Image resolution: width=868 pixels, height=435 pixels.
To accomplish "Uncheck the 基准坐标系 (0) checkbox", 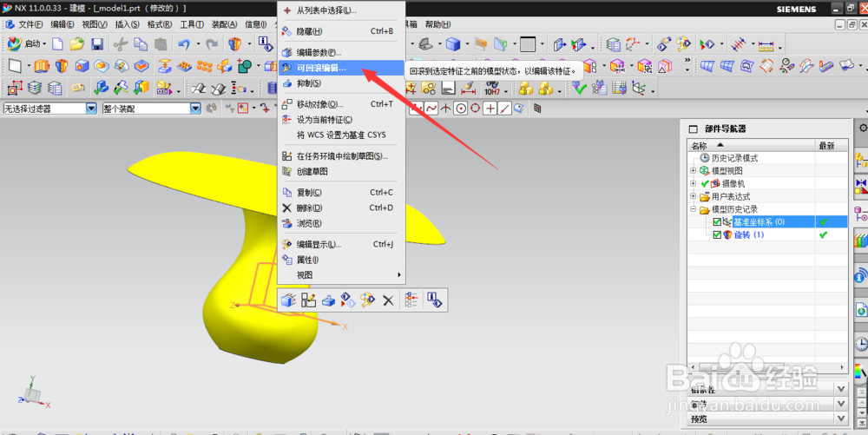I will pos(717,222).
